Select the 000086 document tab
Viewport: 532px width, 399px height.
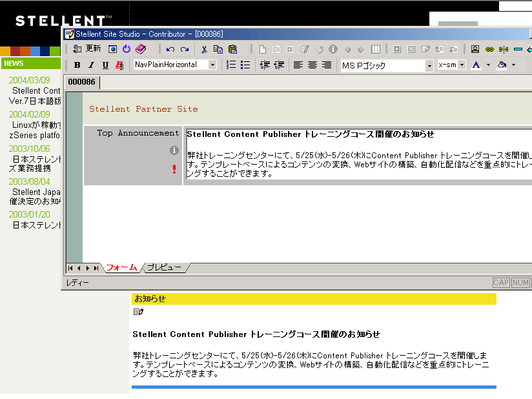pyautogui.click(x=82, y=82)
